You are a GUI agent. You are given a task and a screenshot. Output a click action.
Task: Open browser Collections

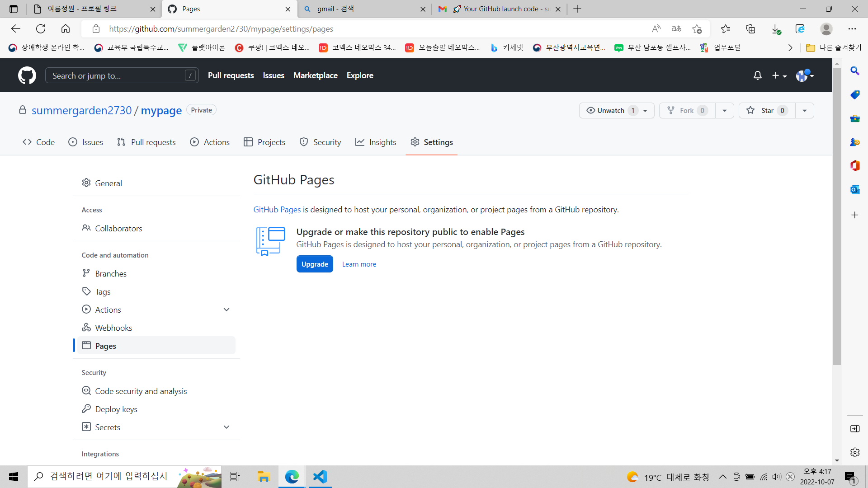(750, 29)
